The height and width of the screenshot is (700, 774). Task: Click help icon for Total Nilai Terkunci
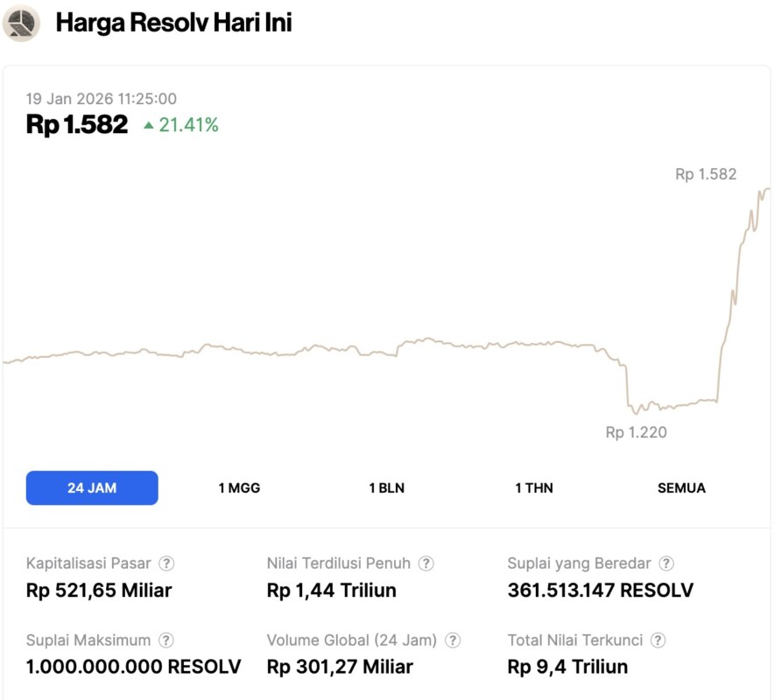tap(658, 640)
